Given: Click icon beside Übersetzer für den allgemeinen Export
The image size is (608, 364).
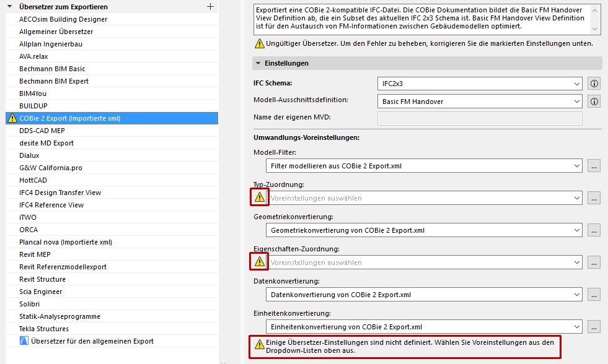Looking at the screenshot, I should (x=22, y=340).
